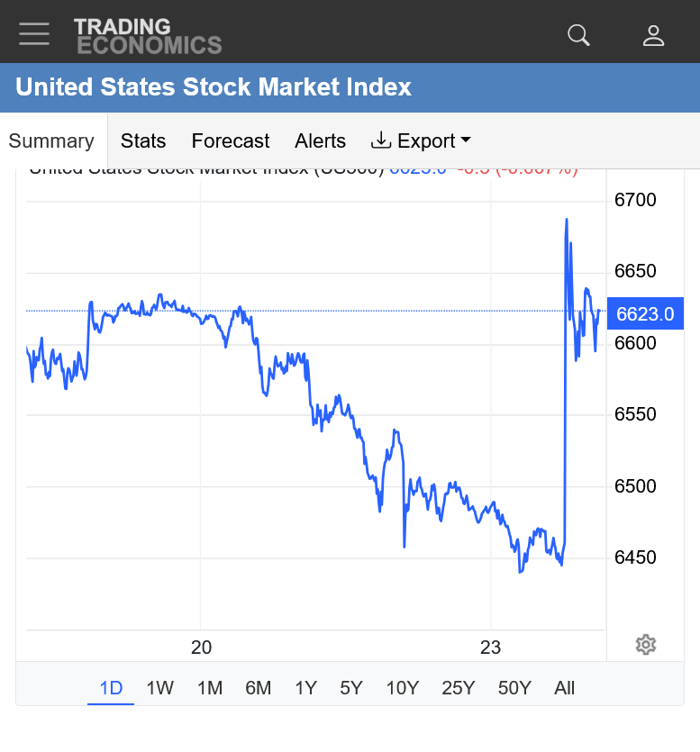The width and height of the screenshot is (700, 752).
Task: Switch to the Summary tab
Action: 51,141
